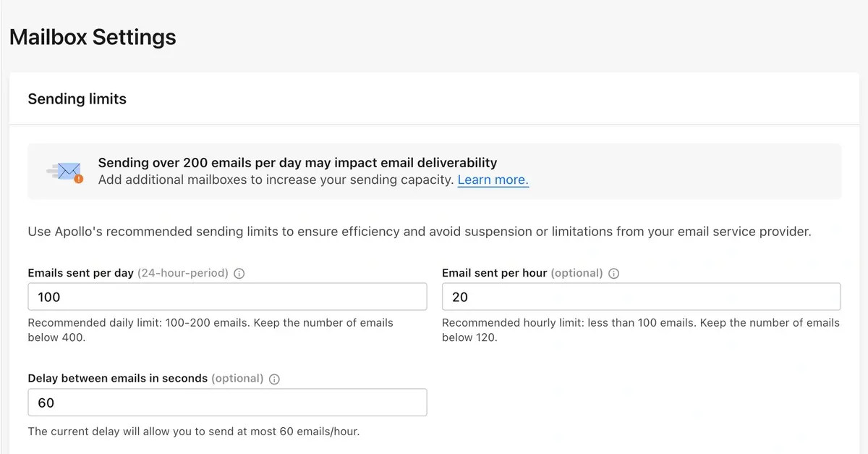The width and height of the screenshot is (868, 454).
Task: Click info icon beside Email sent per hour
Action: tap(613, 274)
